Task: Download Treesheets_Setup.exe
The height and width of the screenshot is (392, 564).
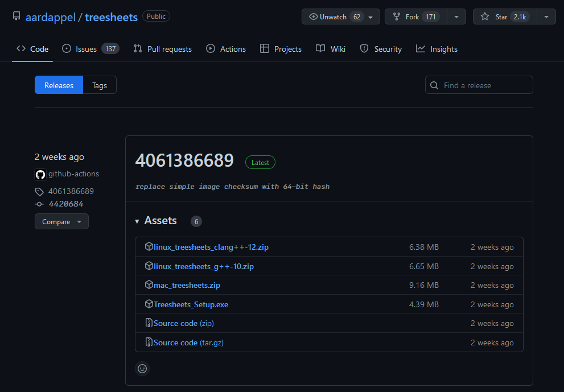Action: [x=191, y=304]
